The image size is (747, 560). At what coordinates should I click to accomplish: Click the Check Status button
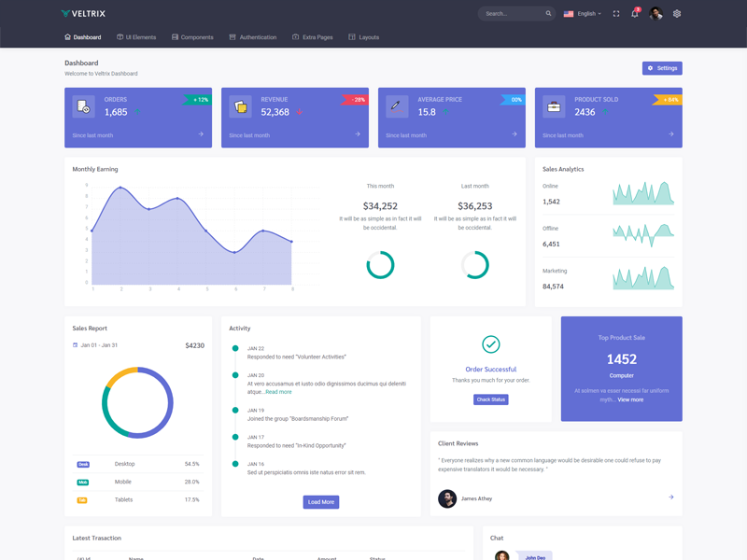[x=491, y=399]
